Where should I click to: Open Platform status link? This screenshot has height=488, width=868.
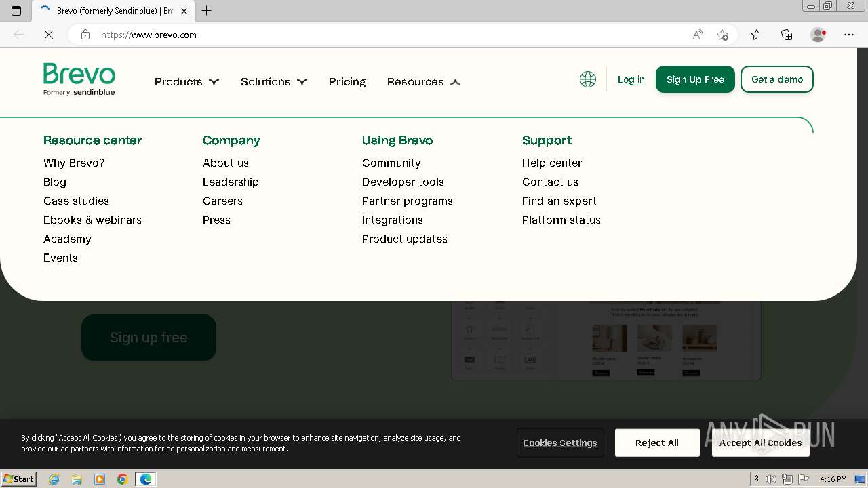point(561,220)
